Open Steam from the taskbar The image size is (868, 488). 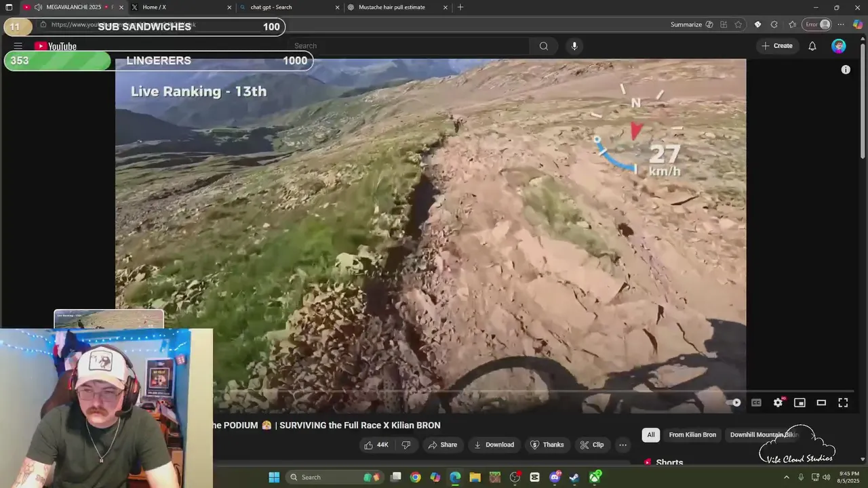[574, 477]
